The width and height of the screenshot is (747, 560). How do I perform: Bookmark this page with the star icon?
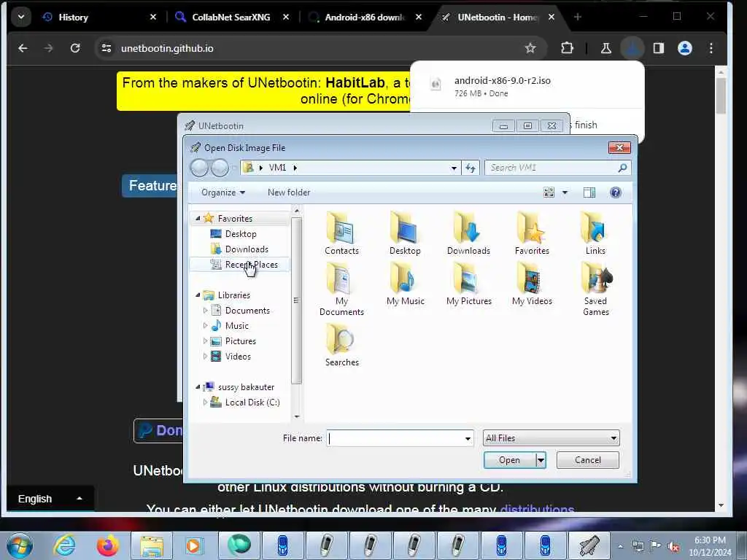pyautogui.click(x=530, y=48)
